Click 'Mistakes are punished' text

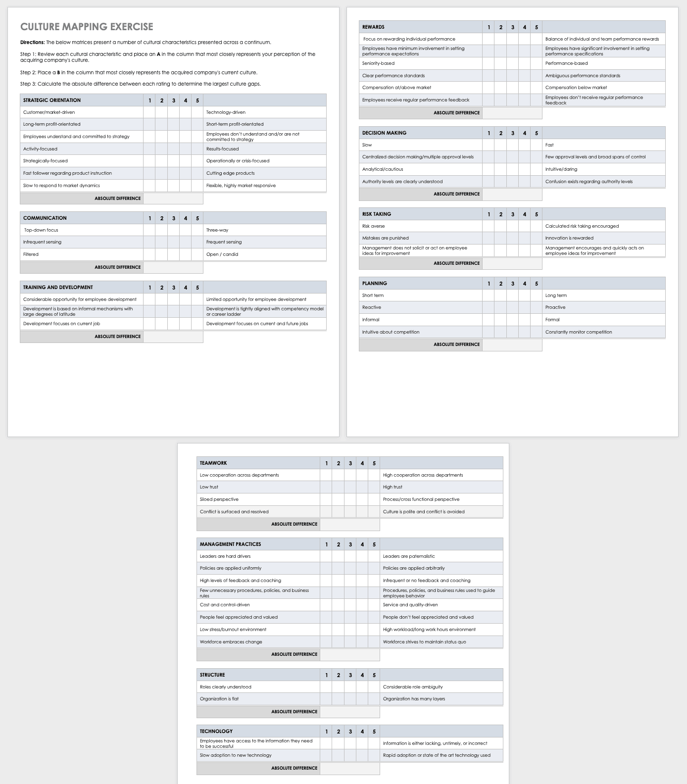point(386,238)
